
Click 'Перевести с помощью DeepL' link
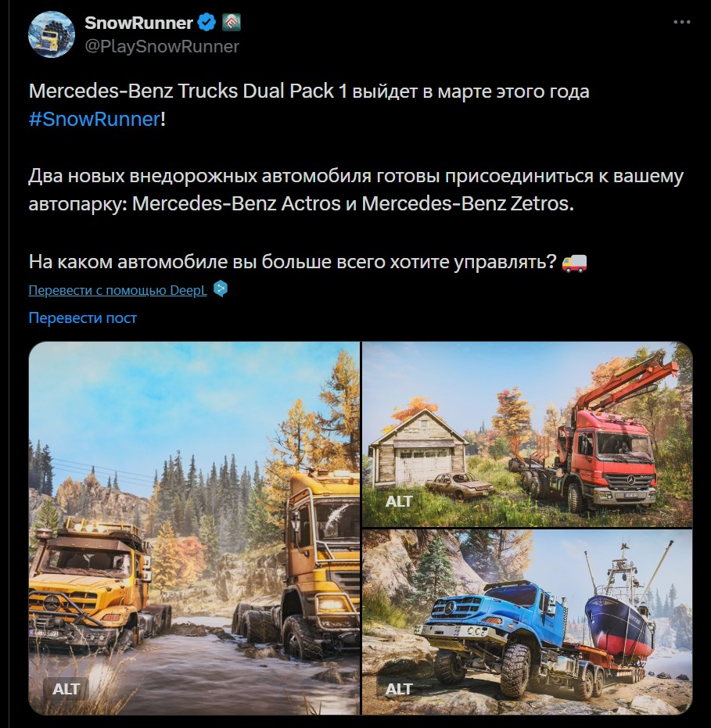click(117, 290)
